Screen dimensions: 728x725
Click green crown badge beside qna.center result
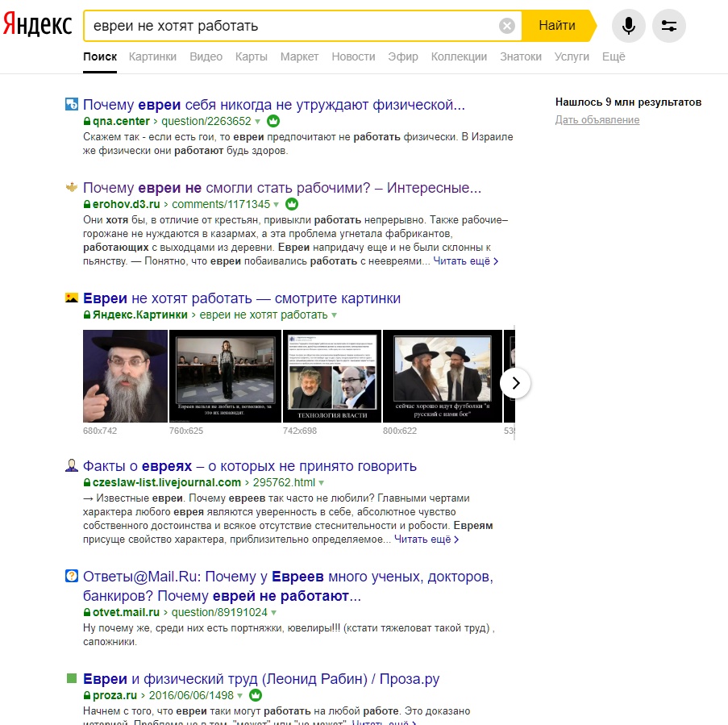[273, 121]
